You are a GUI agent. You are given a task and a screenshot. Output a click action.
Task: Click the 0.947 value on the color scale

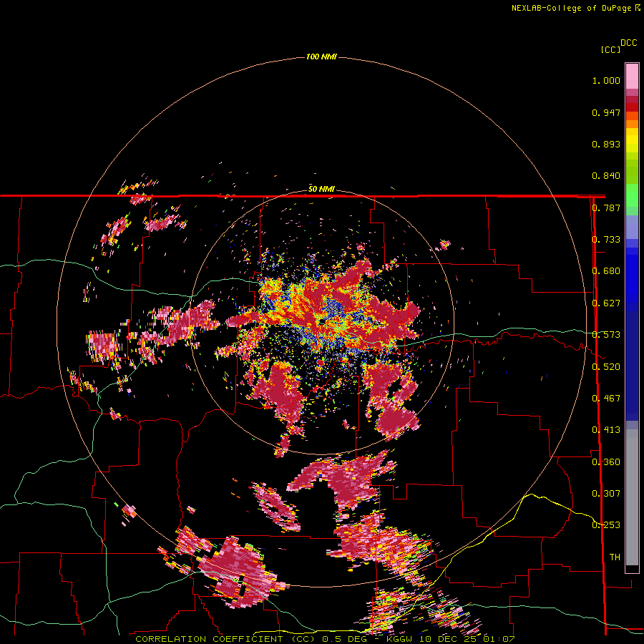tap(606, 112)
